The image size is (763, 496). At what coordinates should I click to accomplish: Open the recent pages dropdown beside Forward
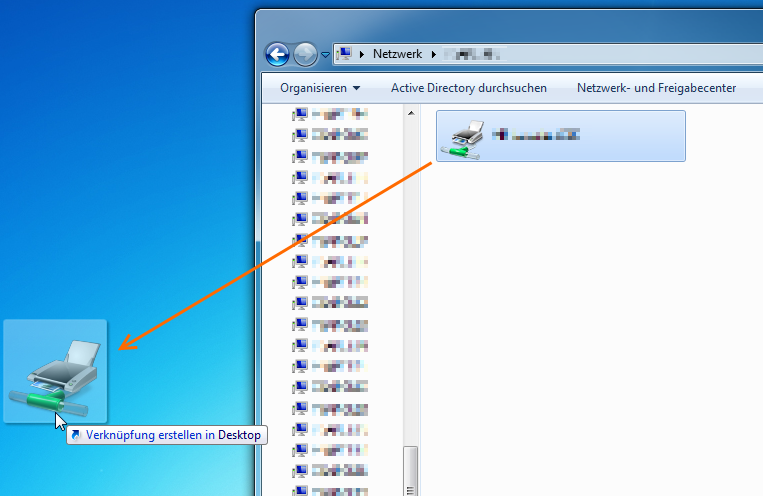(x=325, y=55)
